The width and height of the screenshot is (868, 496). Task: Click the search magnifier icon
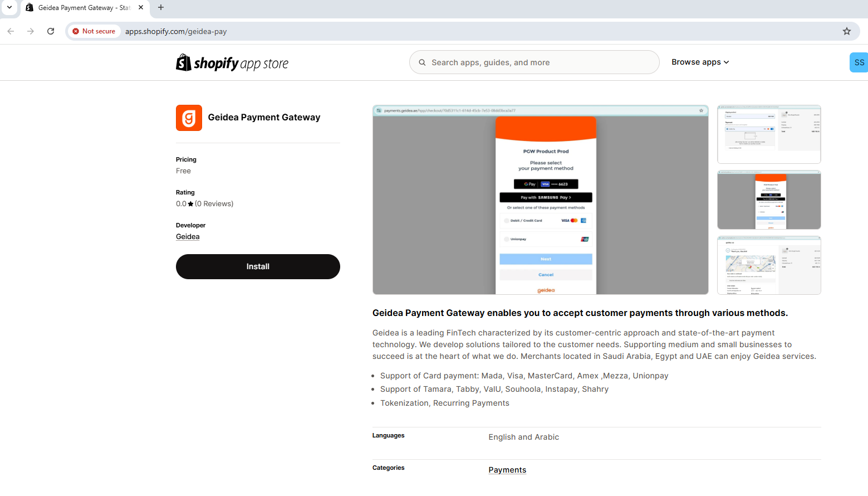[x=422, y=62]
